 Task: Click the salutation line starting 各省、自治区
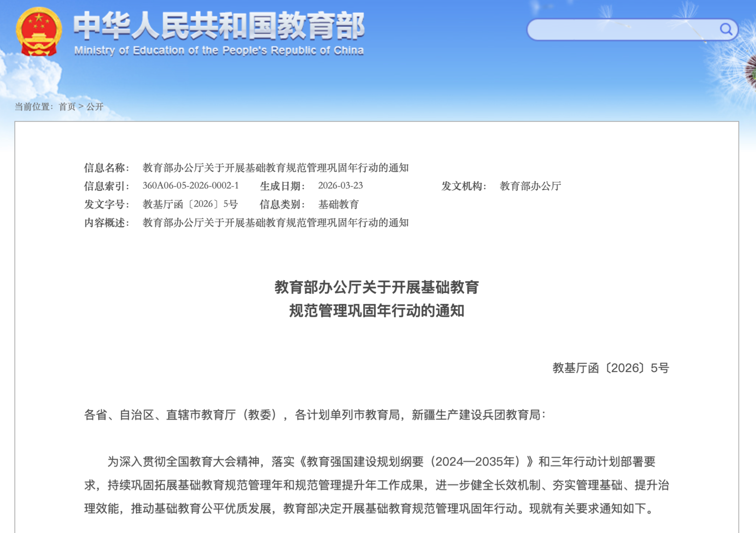(314, 415)
